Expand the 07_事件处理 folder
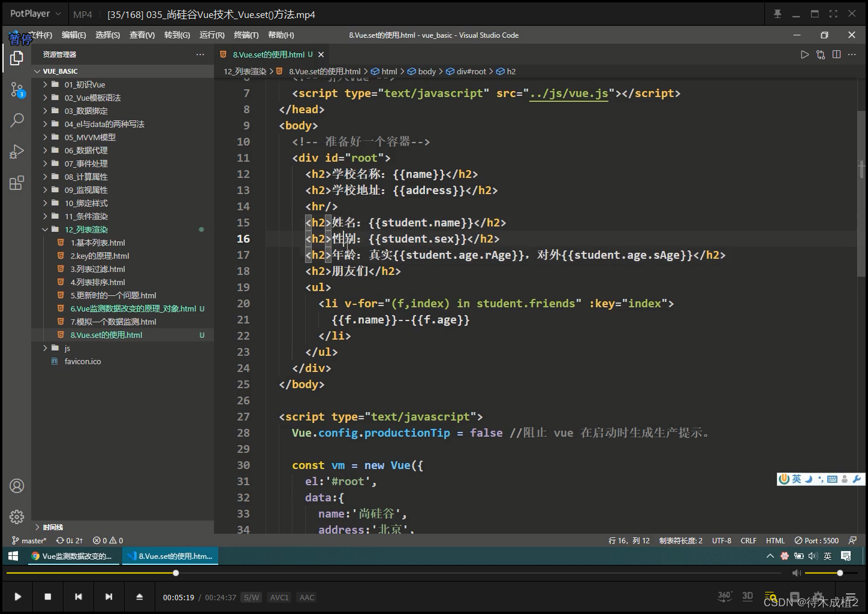 click(45, 164)
